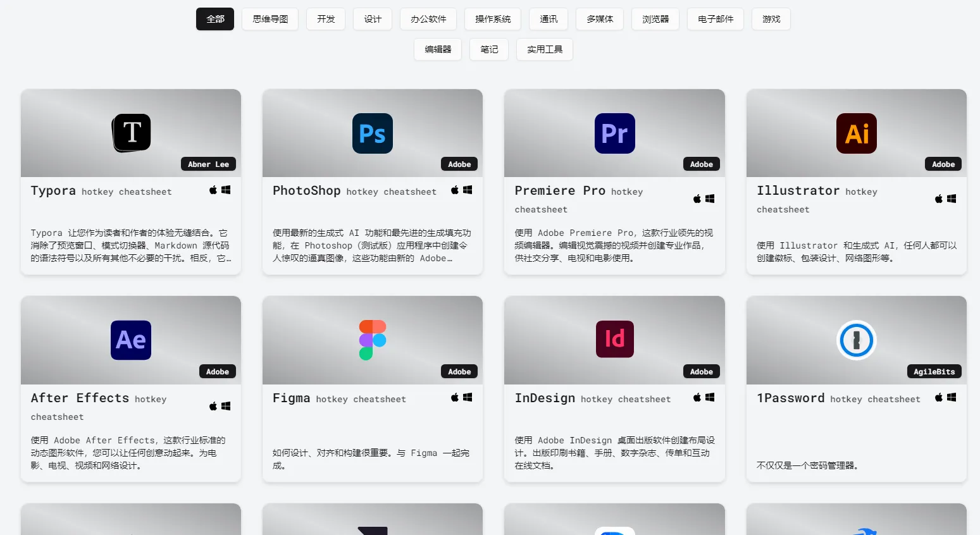The image size is (980, 535).
Task: Filter by 开发 category
Action: click(x=326, y=19)
